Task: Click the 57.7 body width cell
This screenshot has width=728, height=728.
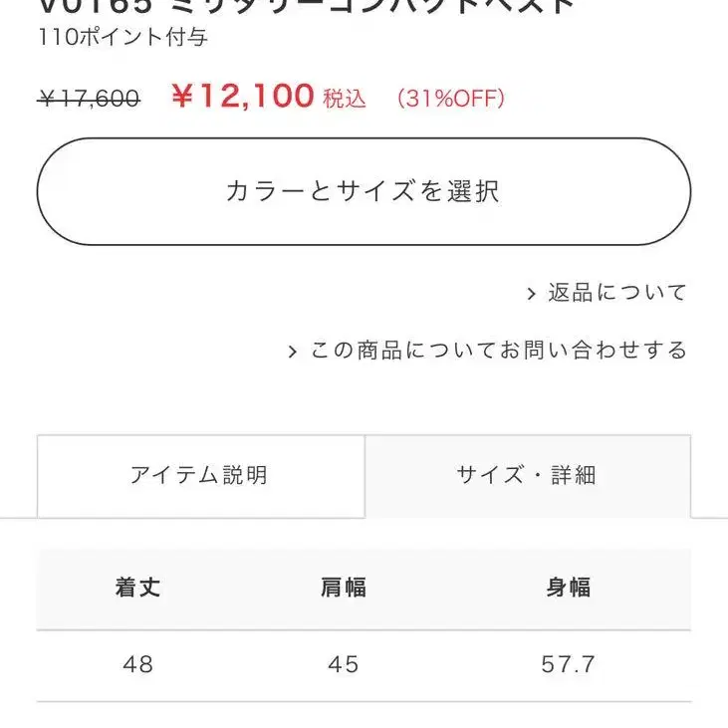Action: pos(568,664)
